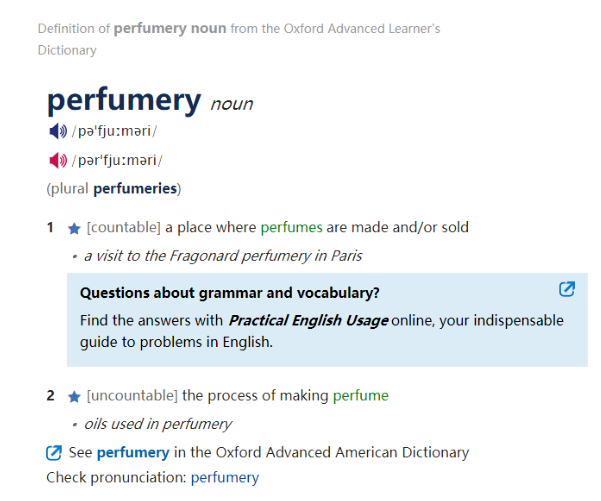Click the British phonetic transcription text
This screenshot has height=501, width=601.
(114, 132)
